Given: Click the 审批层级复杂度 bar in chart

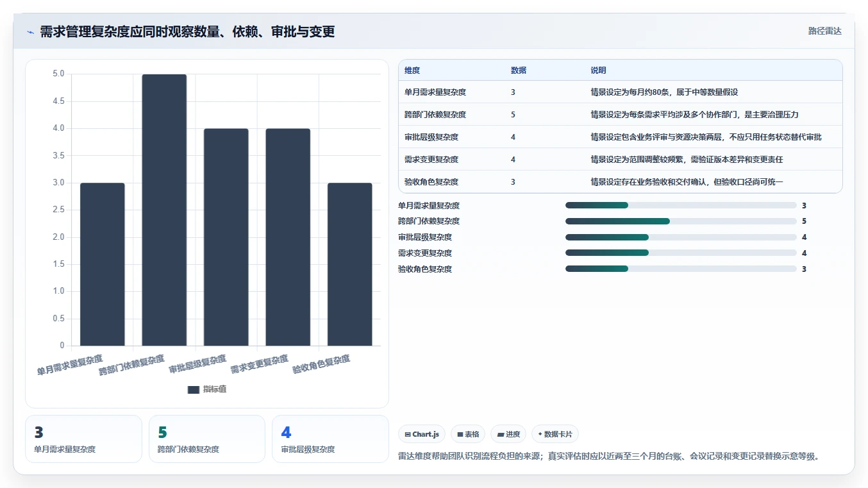Looking at the screenshot, I should click(226, 237).
